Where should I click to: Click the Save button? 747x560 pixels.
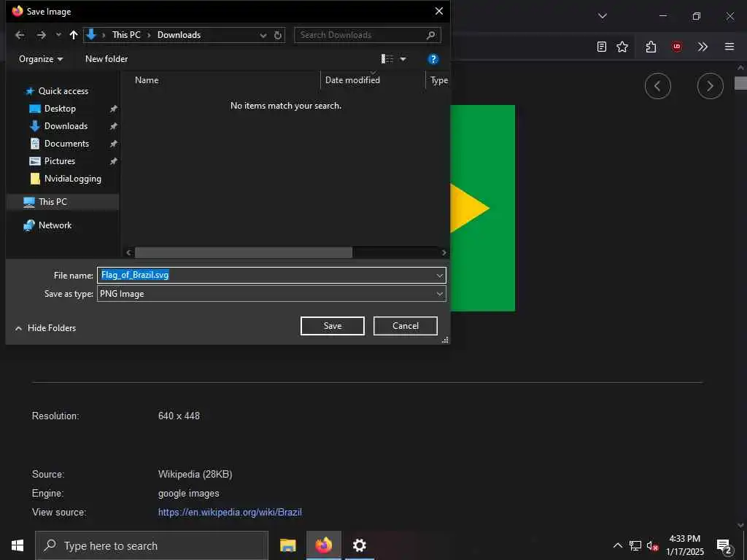coord(333,326)
